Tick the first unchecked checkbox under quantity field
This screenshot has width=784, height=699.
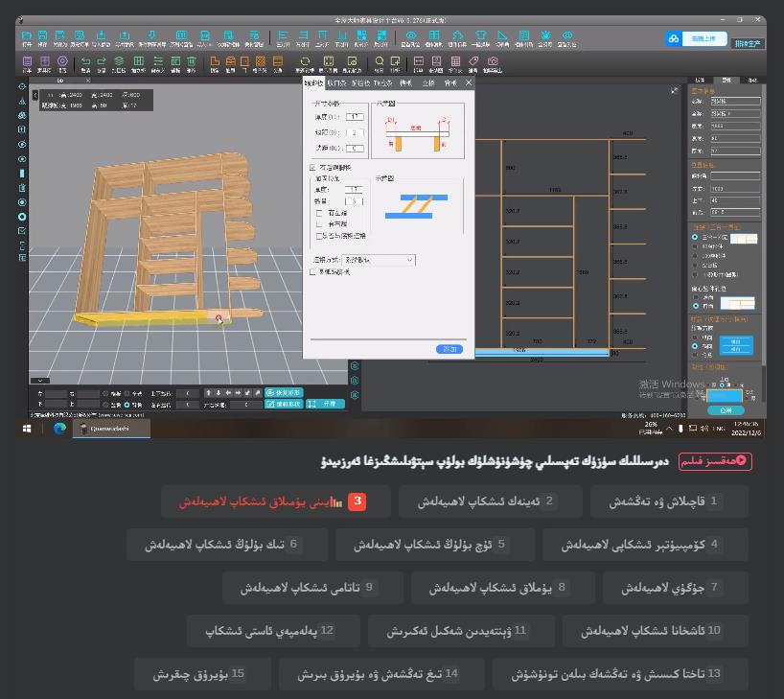319,213
